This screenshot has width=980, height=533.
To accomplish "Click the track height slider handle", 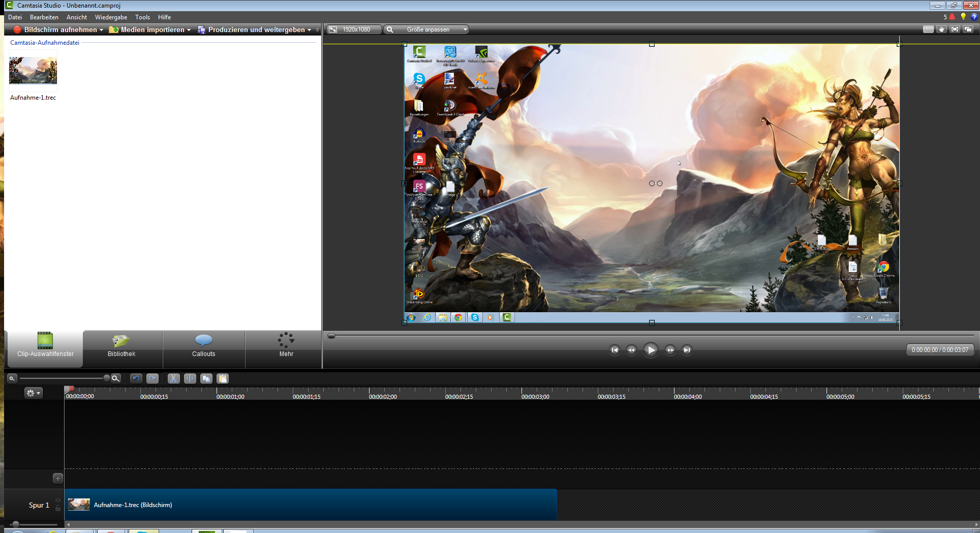I will pos(16,524).
